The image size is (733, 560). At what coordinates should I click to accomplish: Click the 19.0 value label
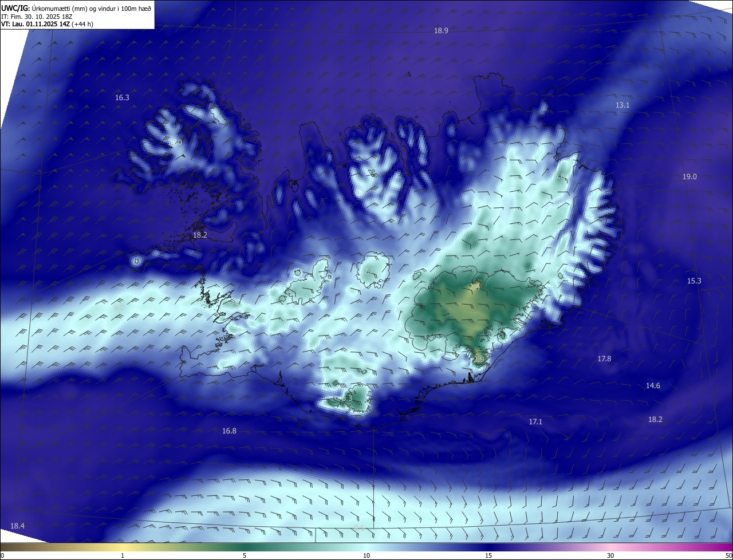[x=689, y=177]
